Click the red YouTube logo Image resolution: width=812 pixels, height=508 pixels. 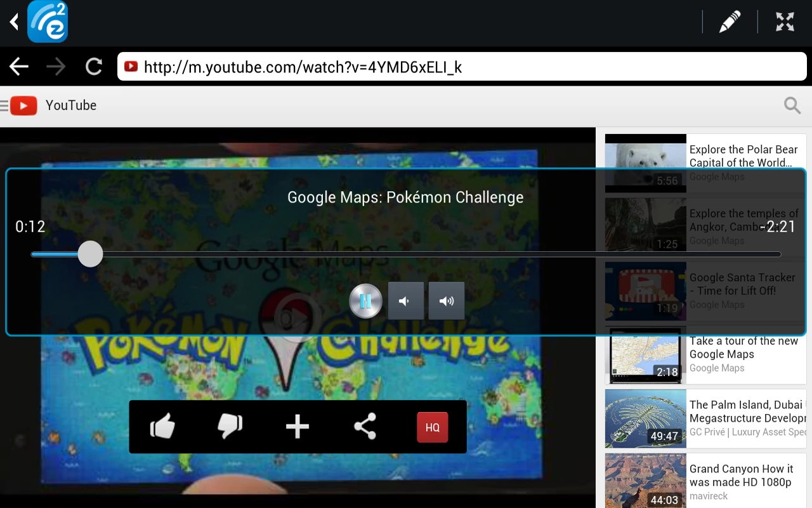click(x=23, y=105)
